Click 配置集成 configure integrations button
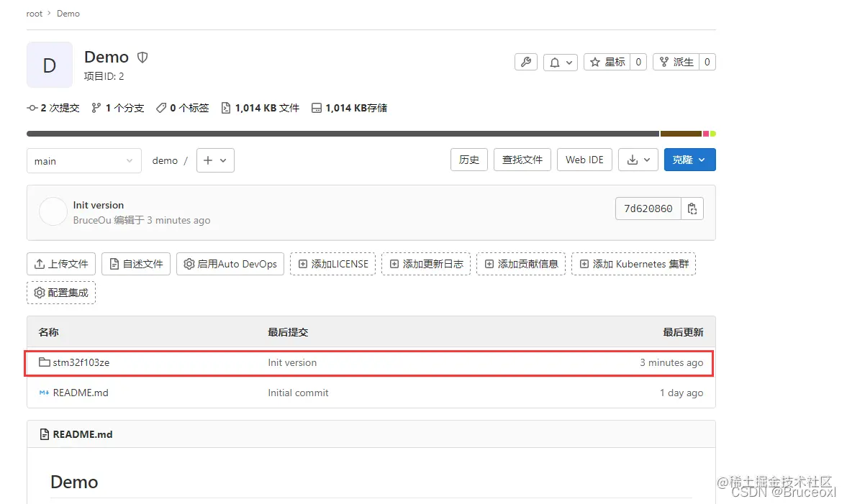The height and width of the screenshot is (504, 847). 61,293
